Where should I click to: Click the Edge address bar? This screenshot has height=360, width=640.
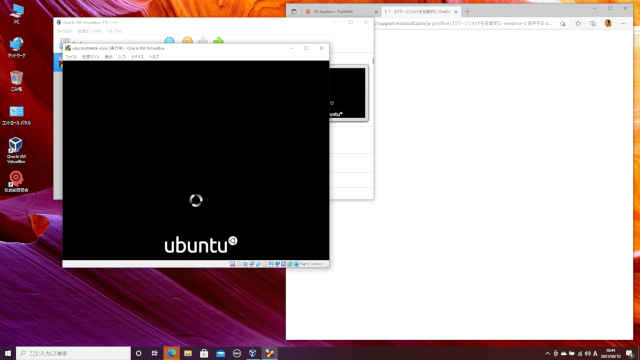[463, 24]
